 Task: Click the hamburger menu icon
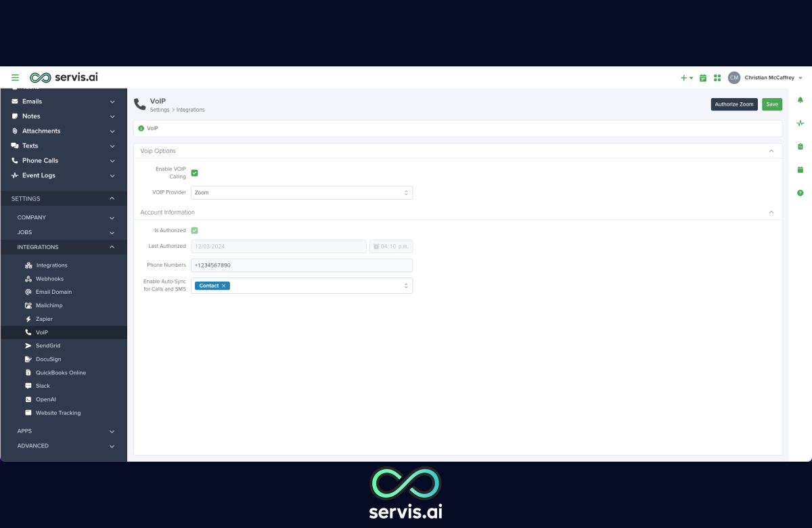[x=15, y=78]
